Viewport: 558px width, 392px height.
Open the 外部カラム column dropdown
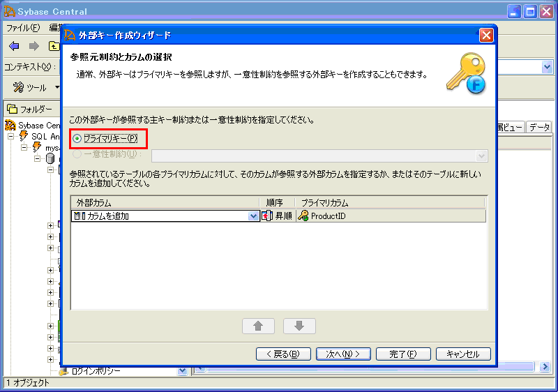(254, 216)
